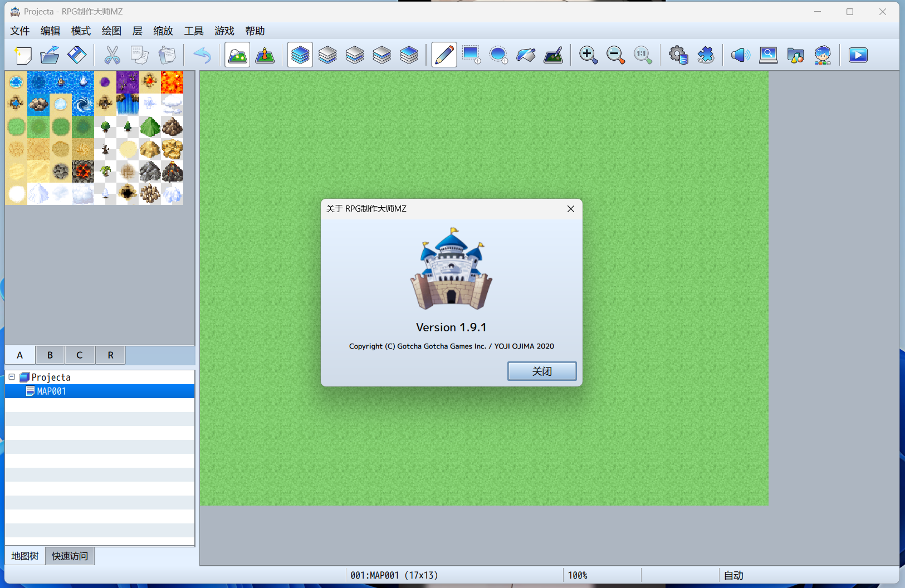
Task: Select the Ellipse drawing tool
Action: 499,55
